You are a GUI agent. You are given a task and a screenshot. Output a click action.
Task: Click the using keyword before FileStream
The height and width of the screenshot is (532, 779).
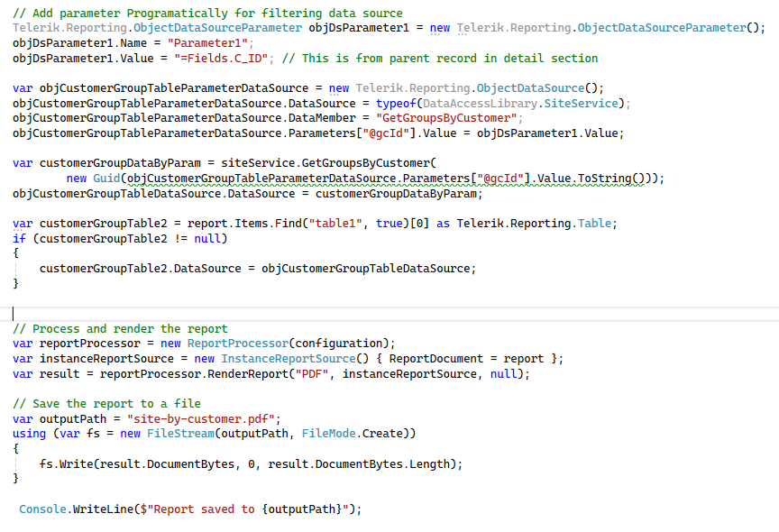pyautogui.click(x=29, y=434)
